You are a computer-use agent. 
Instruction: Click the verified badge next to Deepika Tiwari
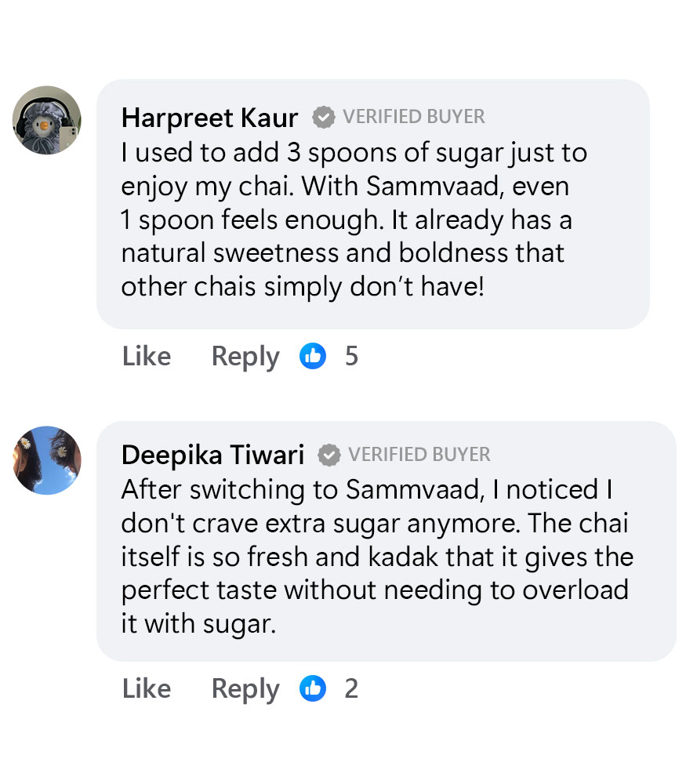[x=329, y=455]
